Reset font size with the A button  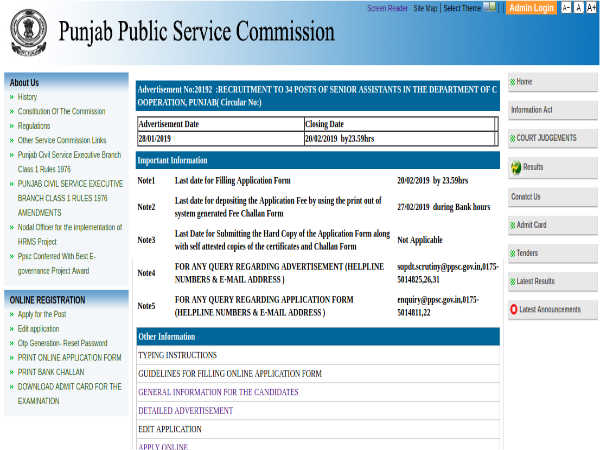click(579, 8)
